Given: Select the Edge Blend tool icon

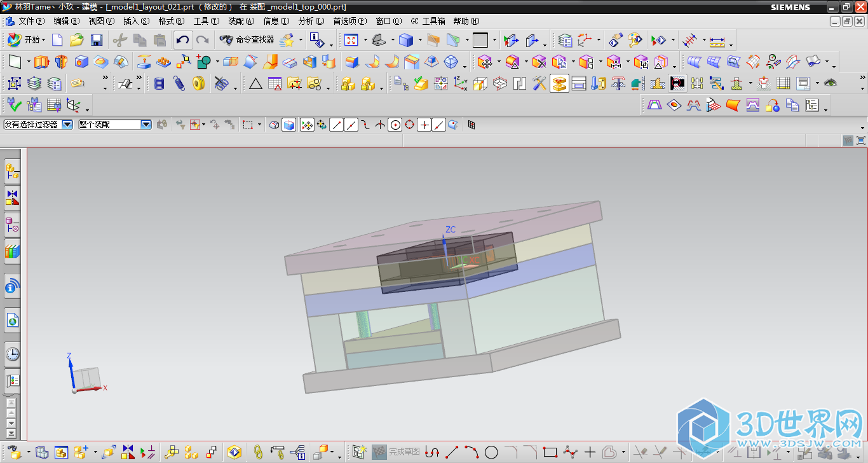Looking at the screenshot, I should point(352,62).
